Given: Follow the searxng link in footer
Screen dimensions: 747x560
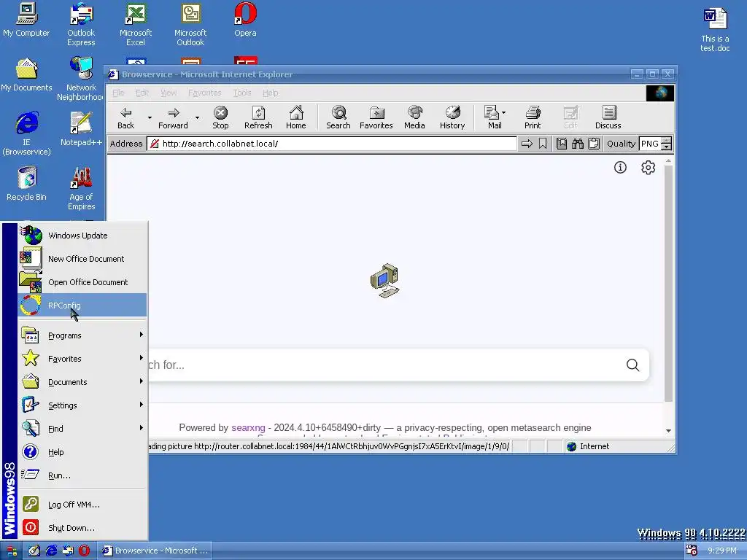Looking at the screenshot, I should point(248,427).
